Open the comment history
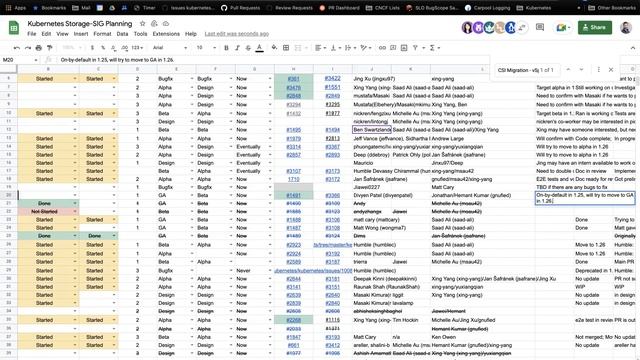 (540, 27)
